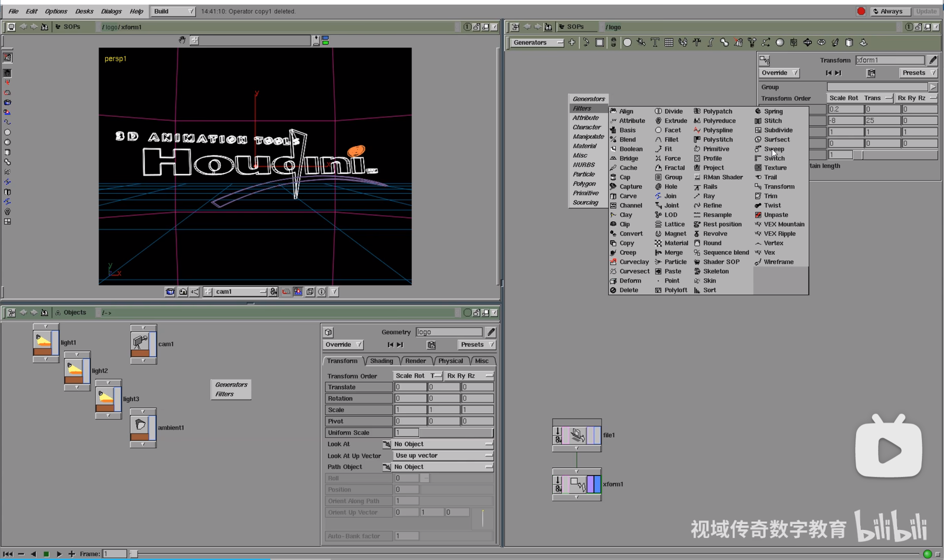Click the torus generator icon in SOPs toolbar

tap(821, 42)
